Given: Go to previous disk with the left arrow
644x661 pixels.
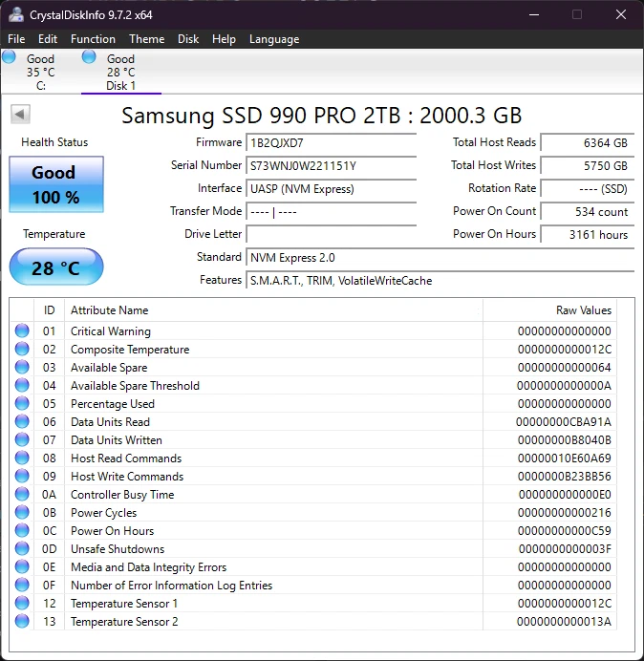Looking at the screenshot, I should pyautogui.click(x=20, y=115).
